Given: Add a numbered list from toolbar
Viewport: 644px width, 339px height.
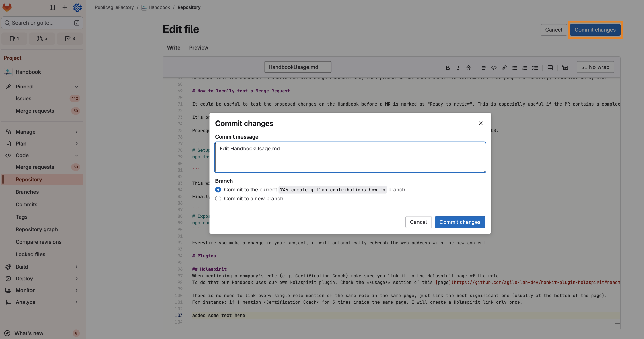Looking at the screenshot, I should [525, 68].
